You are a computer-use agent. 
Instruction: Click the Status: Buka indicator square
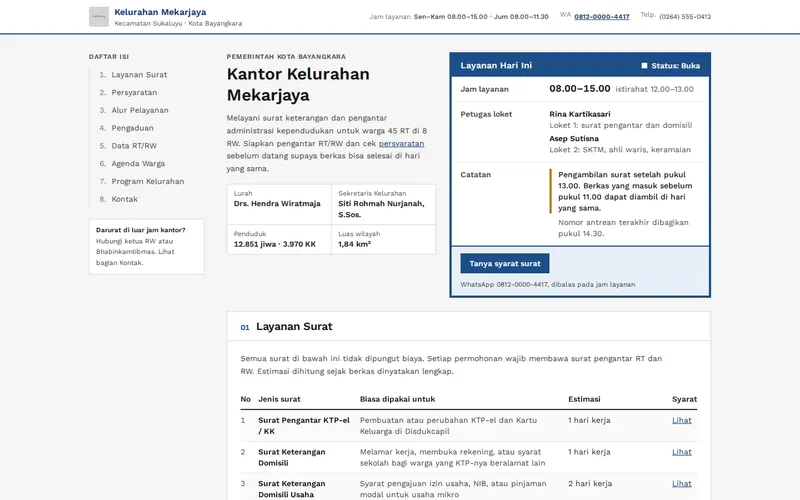coord(644,65)
